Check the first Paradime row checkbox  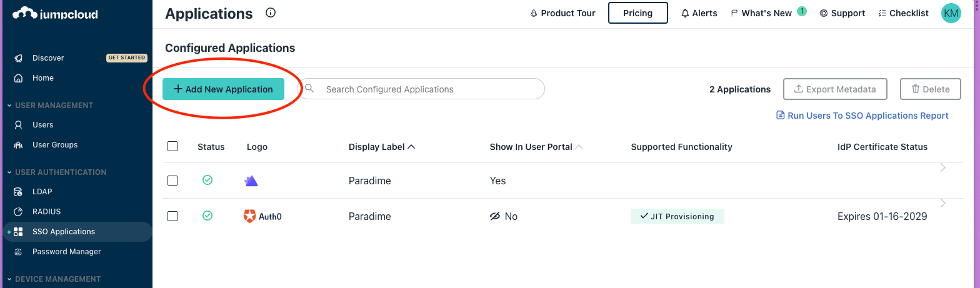(x=172, y=181)
